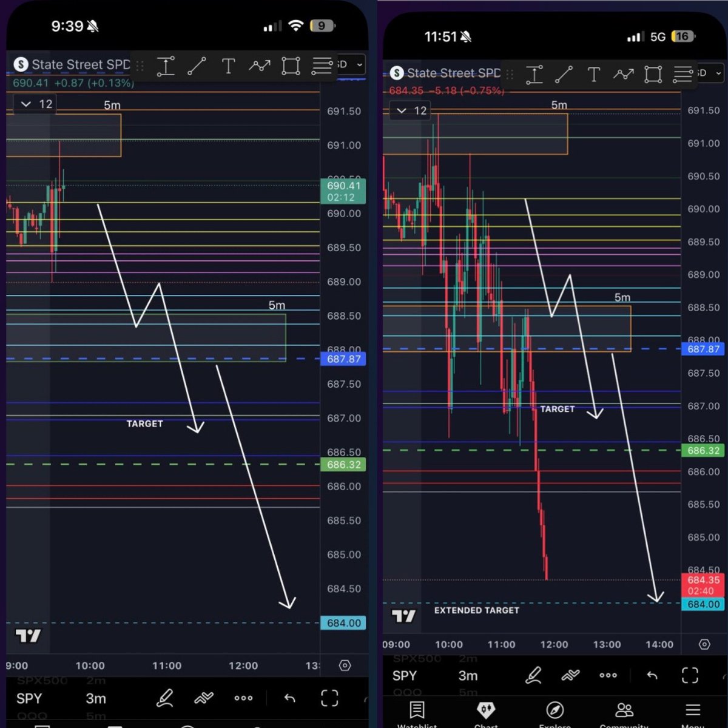Open the 3m timeframe selector

(x=468, y=675)
